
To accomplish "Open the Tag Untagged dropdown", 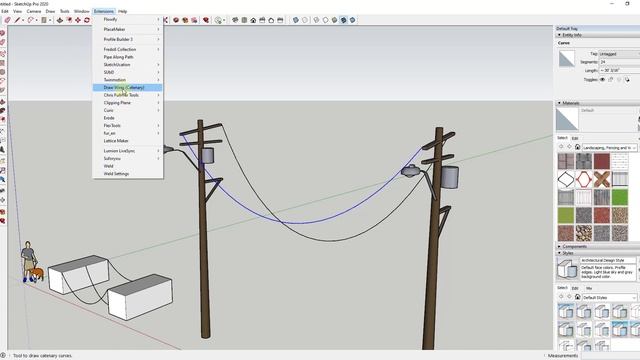I will pyautogui.click(x=619, y=54).
